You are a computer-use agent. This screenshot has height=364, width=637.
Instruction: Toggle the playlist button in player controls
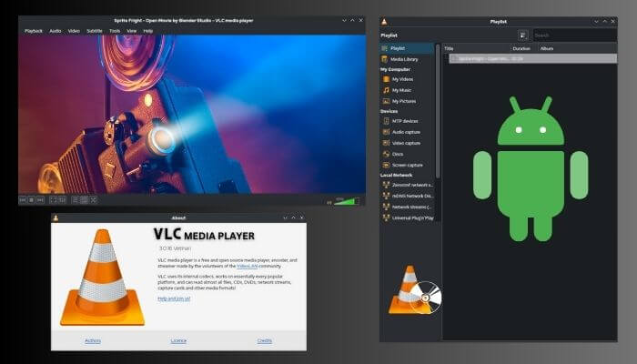click(x=75, y=199)
